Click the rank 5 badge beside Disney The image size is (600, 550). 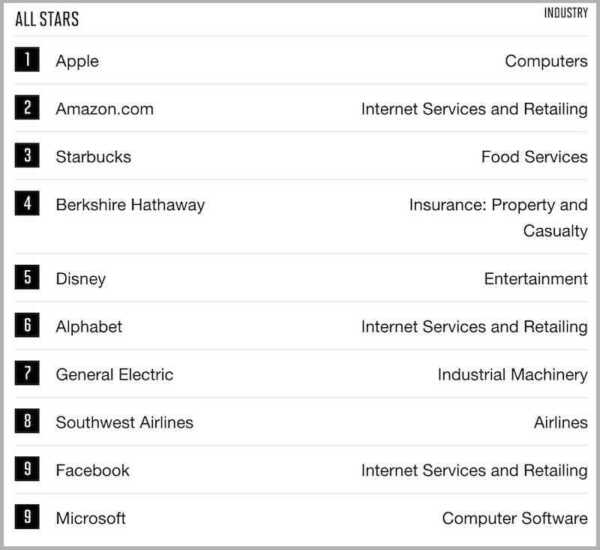(x=27, y=278)
